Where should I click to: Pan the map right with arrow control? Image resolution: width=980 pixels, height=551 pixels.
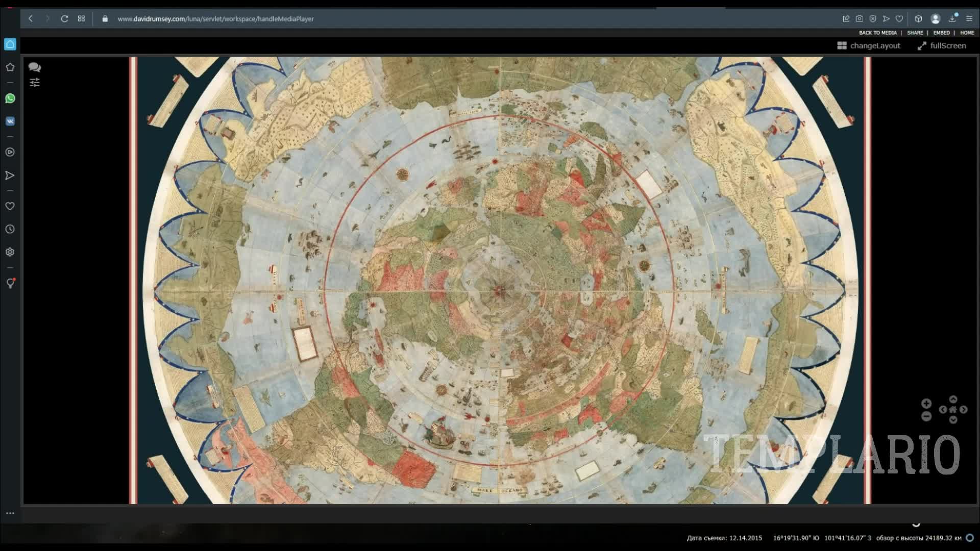pyautogui.click(x=964, y=410)
